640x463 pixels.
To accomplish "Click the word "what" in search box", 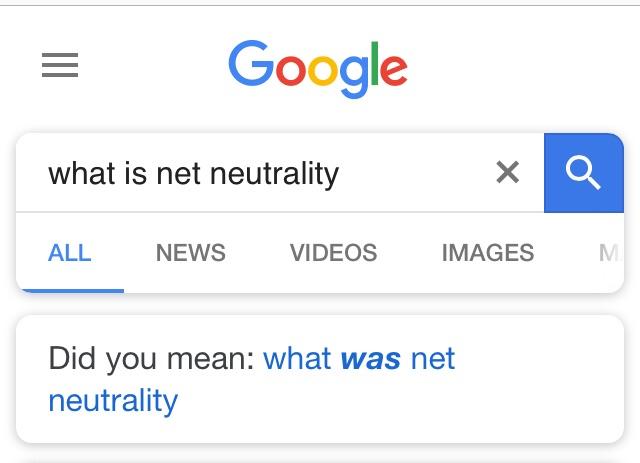I will [x=82, y=174].
